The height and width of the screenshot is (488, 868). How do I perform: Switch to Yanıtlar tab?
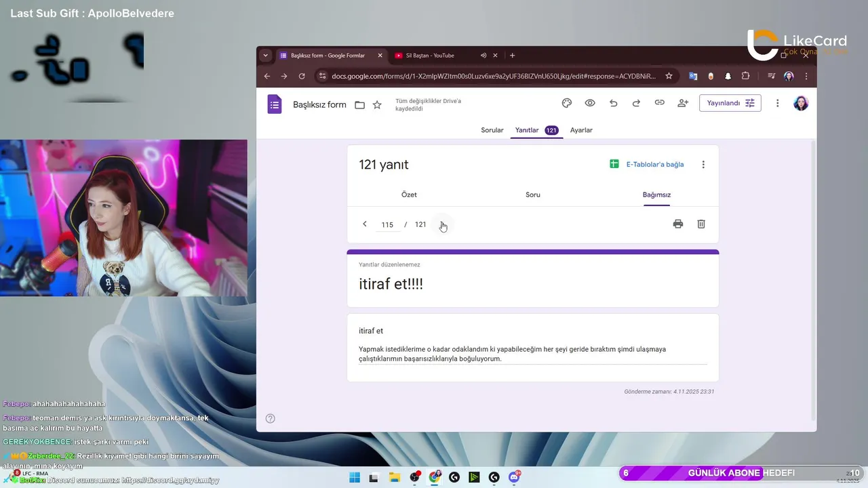[x=536, y=130]
